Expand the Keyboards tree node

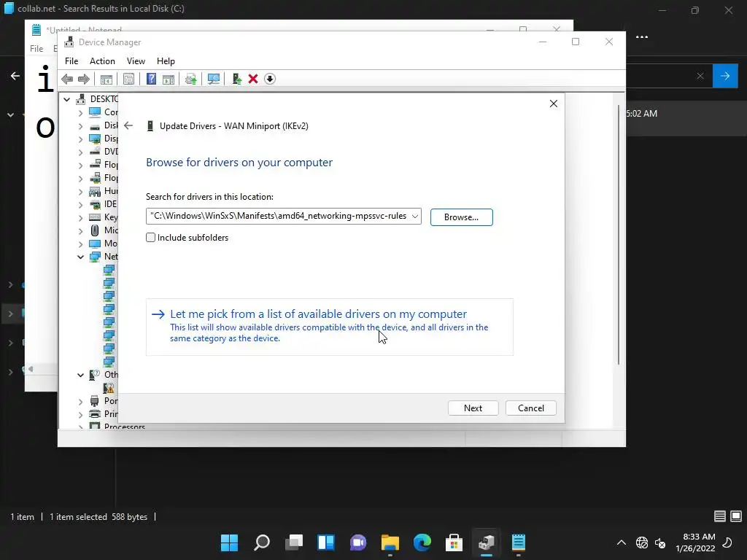pyautogui.click(x=80, y=217)
